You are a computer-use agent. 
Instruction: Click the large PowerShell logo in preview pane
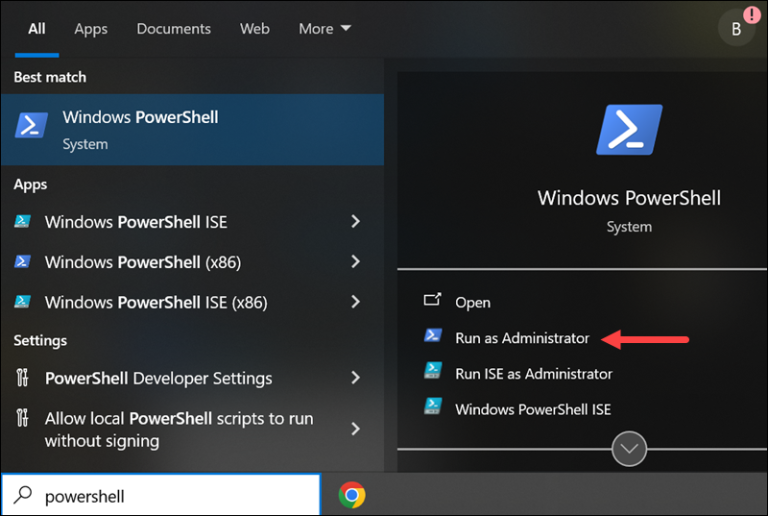tap(629, 130)
